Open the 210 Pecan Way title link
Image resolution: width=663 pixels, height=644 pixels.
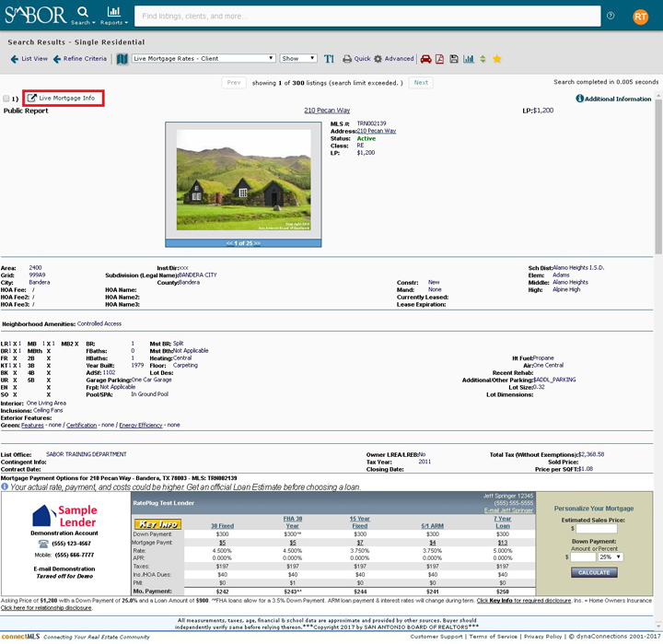tap(327, 111)
